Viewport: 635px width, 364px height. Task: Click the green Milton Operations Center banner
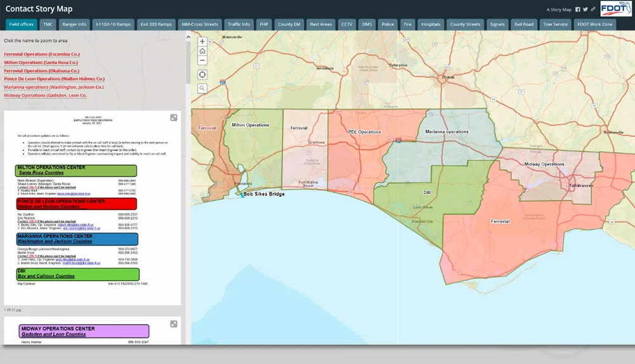tap(76, 171)
